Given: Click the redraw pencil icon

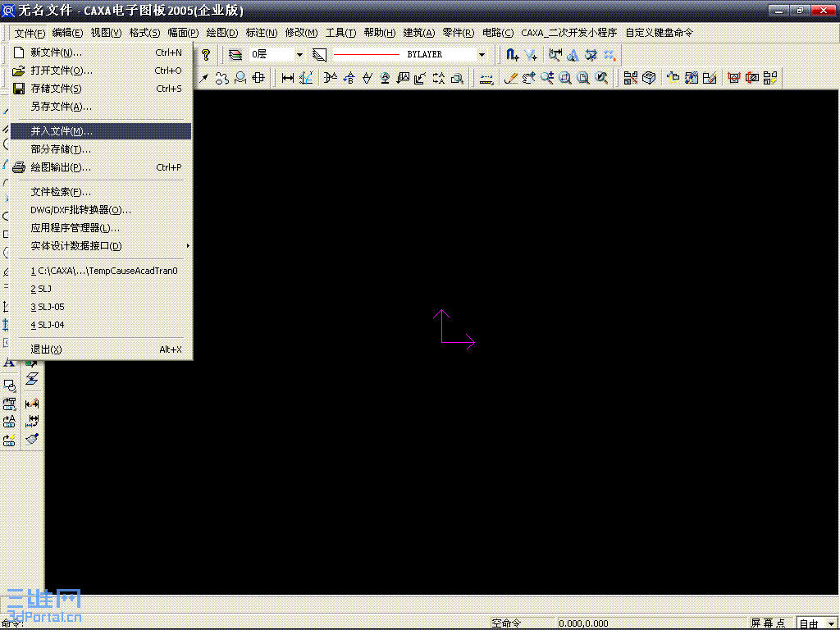Looking at the screenshot, I should [510, 78].
